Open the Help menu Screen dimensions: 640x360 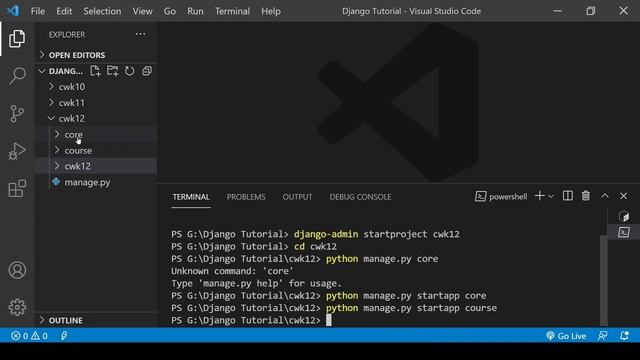coord(271,11)
